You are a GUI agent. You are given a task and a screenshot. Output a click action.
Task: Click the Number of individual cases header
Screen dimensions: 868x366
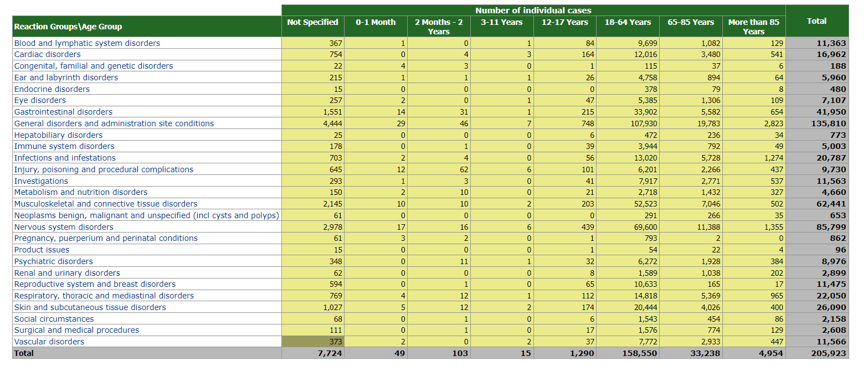pos(533,11)
